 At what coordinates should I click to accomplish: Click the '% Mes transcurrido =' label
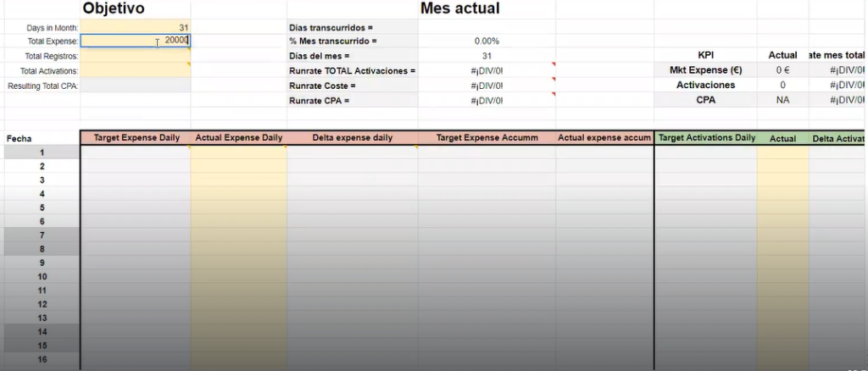(332, 41)
